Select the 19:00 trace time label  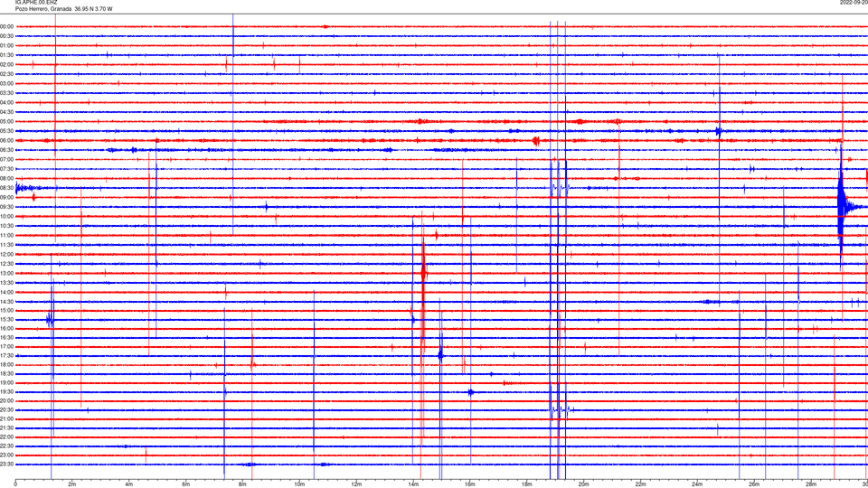pyautogui.click(x=6, y=383)
